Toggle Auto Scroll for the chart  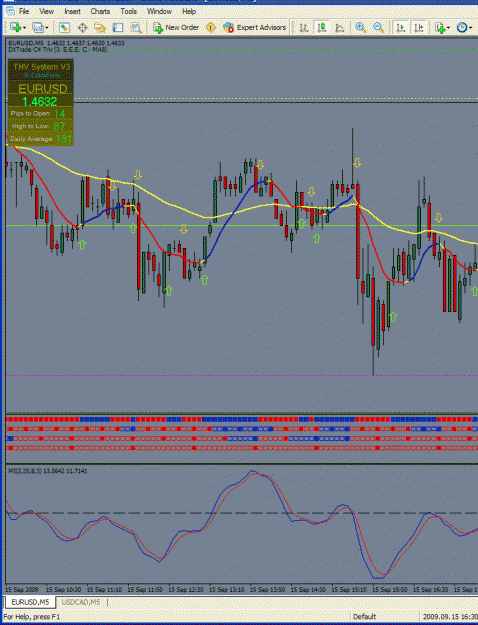tap(401, 28)
